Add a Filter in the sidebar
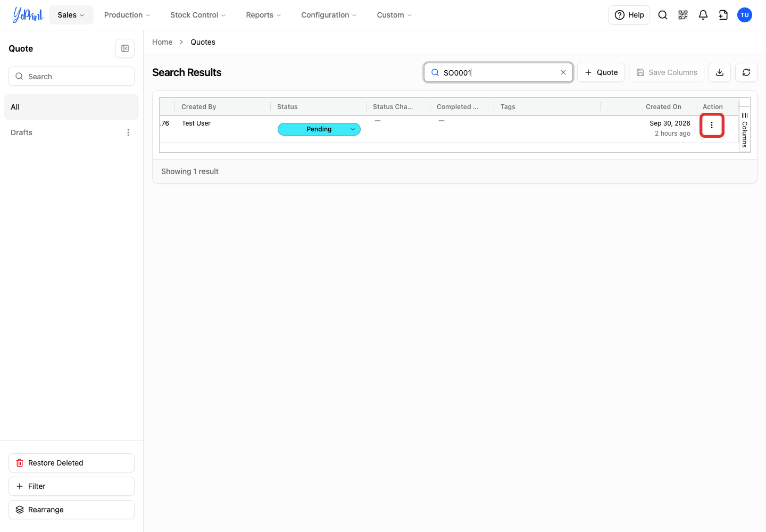766x532 pixels. point(71,486)
